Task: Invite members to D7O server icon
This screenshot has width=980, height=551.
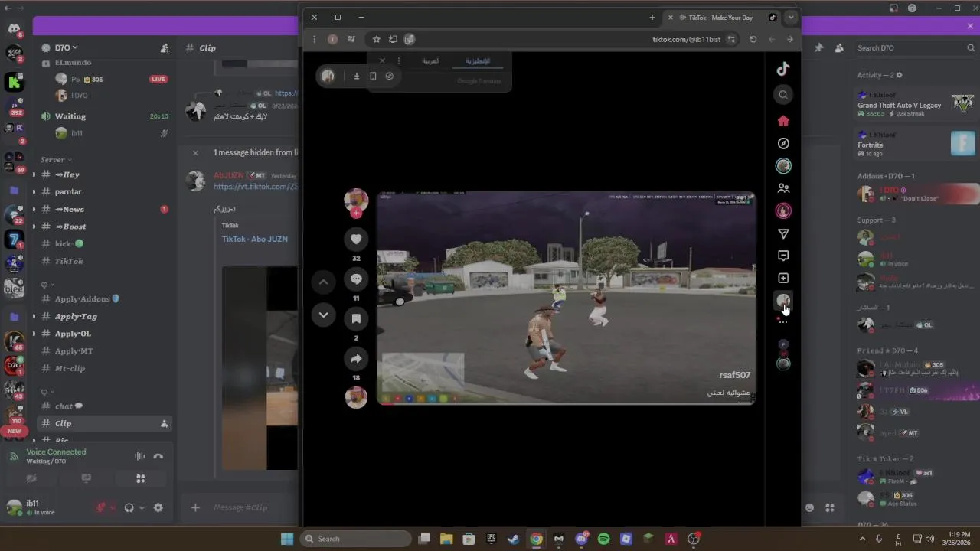Action: point(165,47)
